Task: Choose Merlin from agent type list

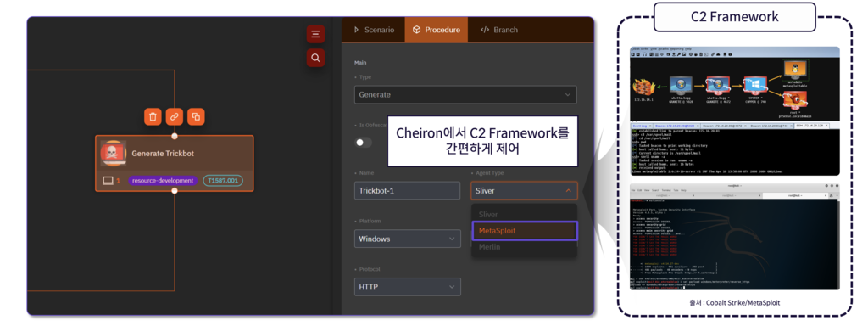Action: [524, 247]
